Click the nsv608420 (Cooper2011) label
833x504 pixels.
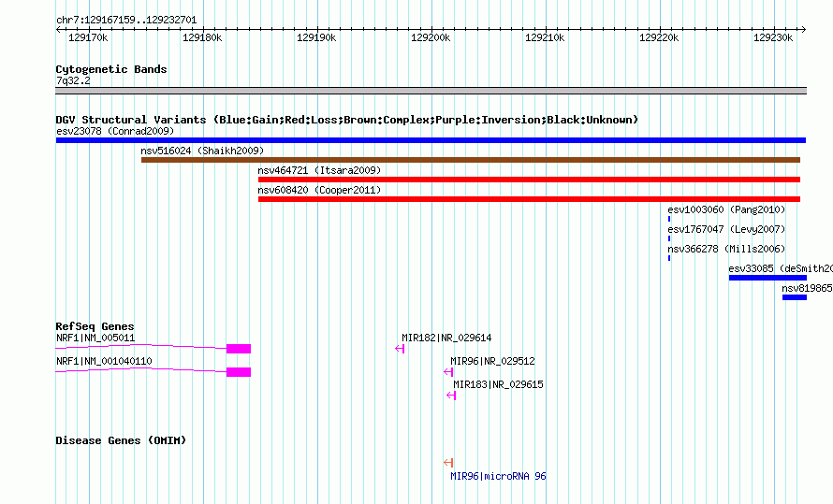point(319,190)
